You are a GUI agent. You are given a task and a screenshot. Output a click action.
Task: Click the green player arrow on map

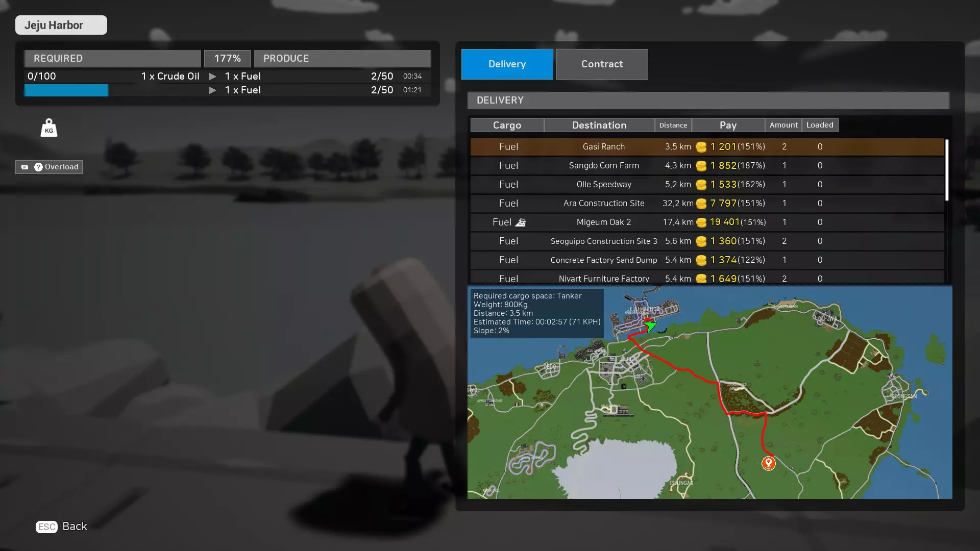click(x=650, y=325)
